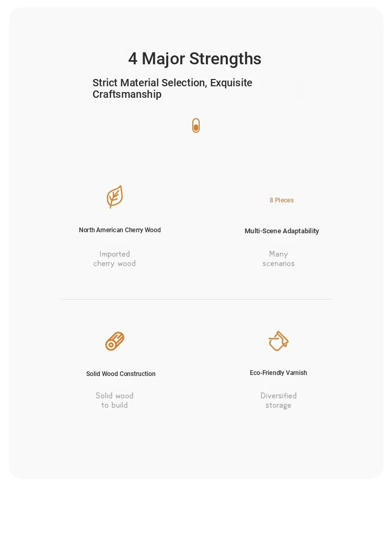Click the orange leaf icon
Image resolution: width=392 pixels, height=535 pixels.
click(114, 197)
